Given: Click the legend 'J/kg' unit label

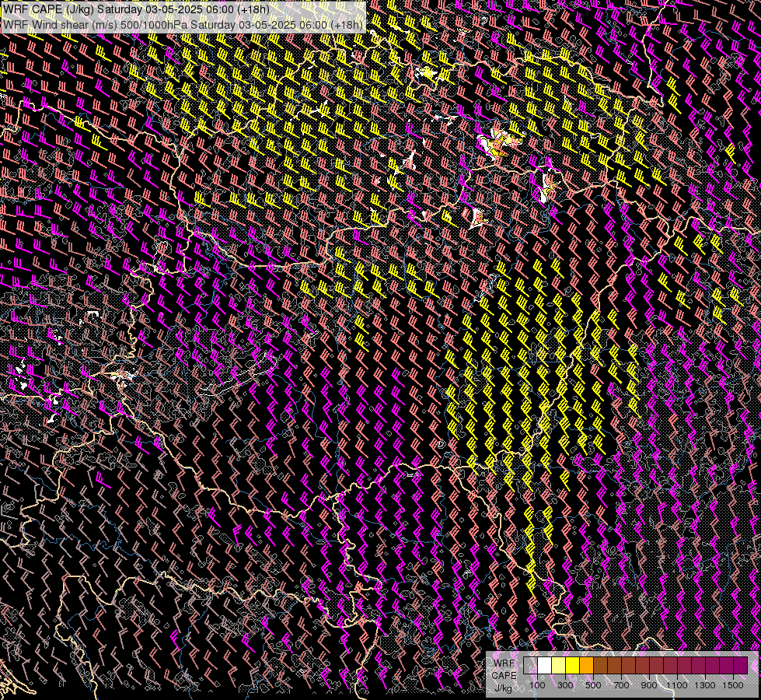Looking at the screenshot, I should tap(504, 688).
